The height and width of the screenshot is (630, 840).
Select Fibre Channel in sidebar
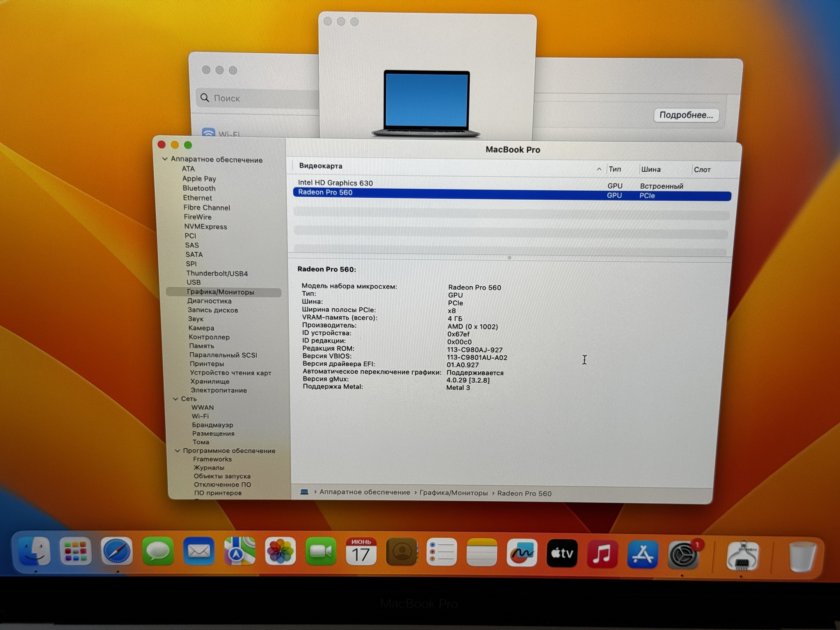pos(207,208)
